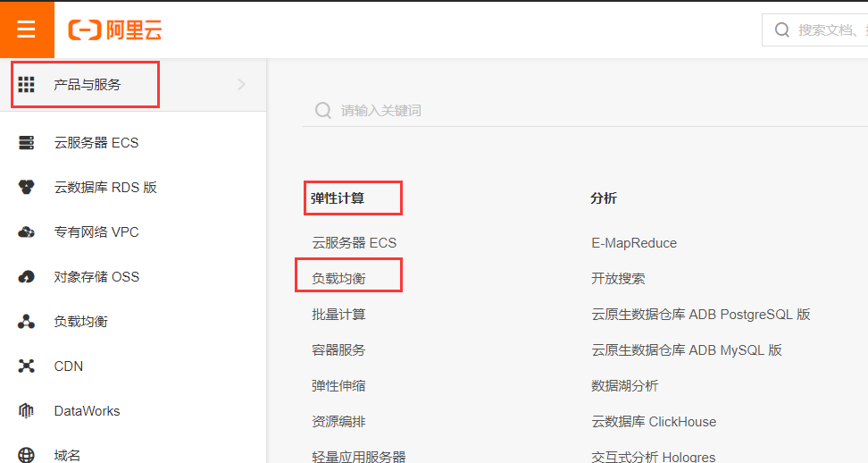Open 开放搜索 link
Screen dimensions: 868x463
tap(618, 279)
